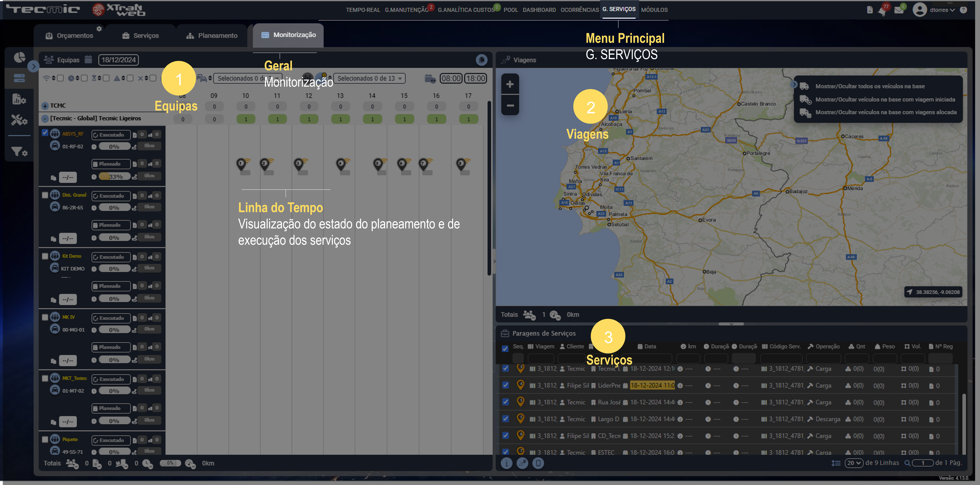The image size is (980, 485).
Task: Open 'Selecionados 0 de 13' dropdown
Action: [x=369, y=78]
